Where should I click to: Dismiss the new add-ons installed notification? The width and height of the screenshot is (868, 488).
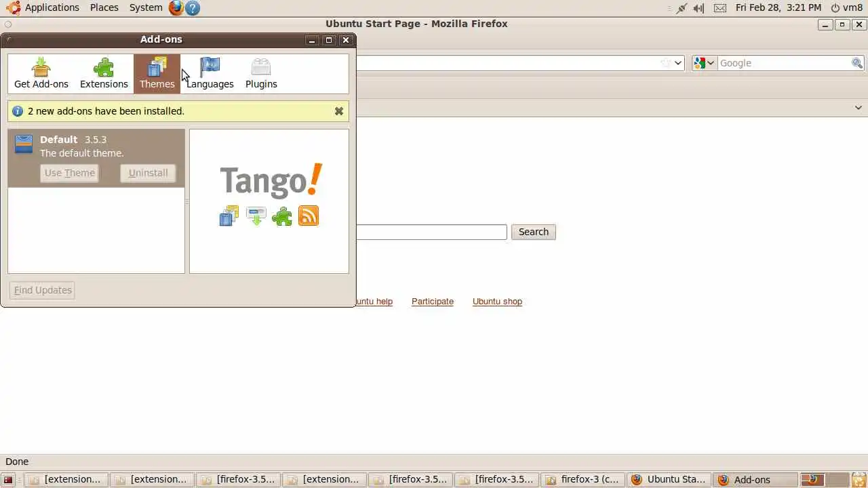(x=339, y=111)
